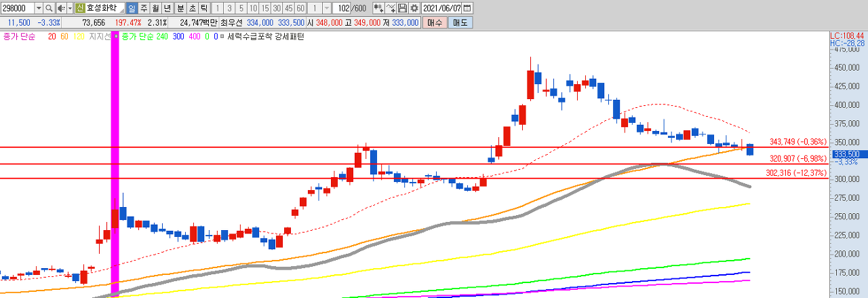The image size is (868, 298).
Task: Click the line tool icon next to candles
Action: click(391, 8)
